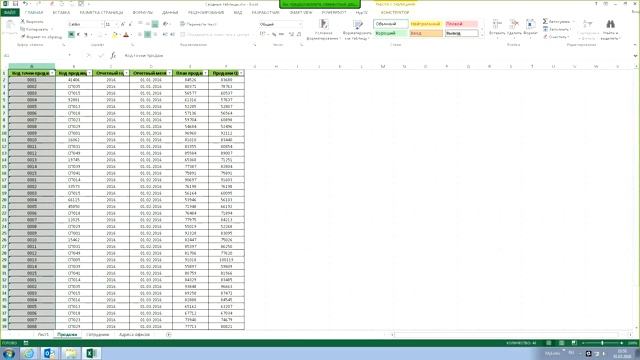The width and height of the screenshot is (640, 360).
Task: Increase the font size
Action: click(123, 24)
